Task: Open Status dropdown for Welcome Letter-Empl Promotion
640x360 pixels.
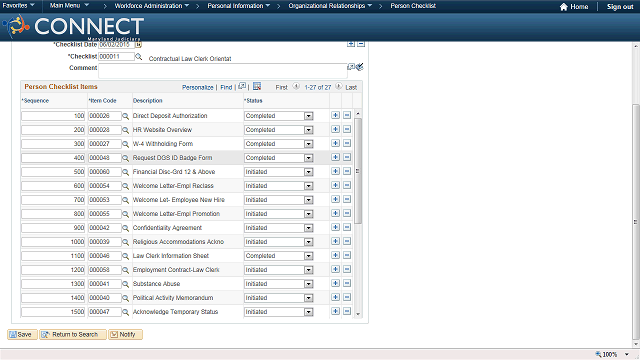Action: point(309,214)
